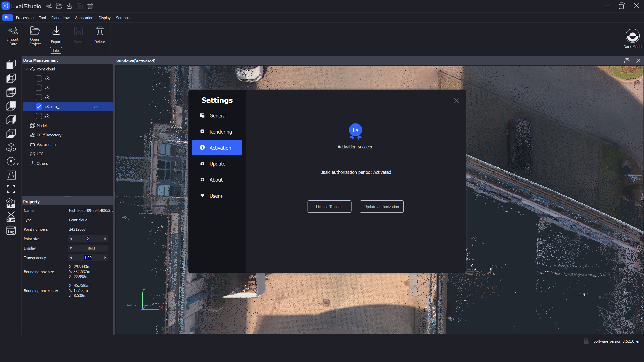The height and width of the screenshot is (362, 644).
Task: Enable the Xray view icon
Action: pyautogui.click(x=11, y=217)
